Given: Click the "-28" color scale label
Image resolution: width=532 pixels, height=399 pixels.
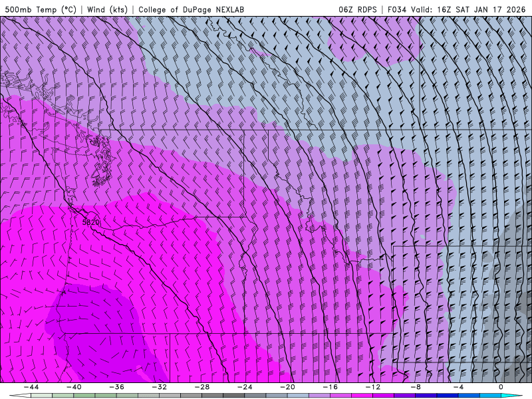Looking at the screenshot, I should (x=202, y=387).
